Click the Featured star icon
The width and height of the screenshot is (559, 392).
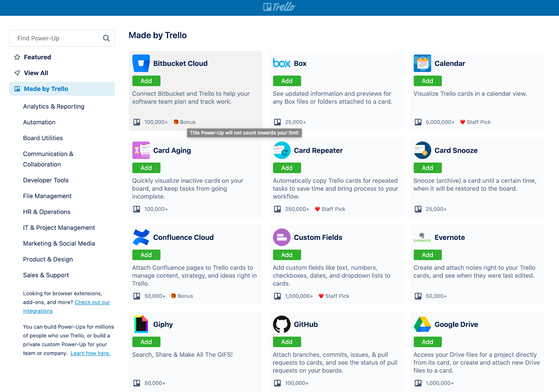point(17,57)
